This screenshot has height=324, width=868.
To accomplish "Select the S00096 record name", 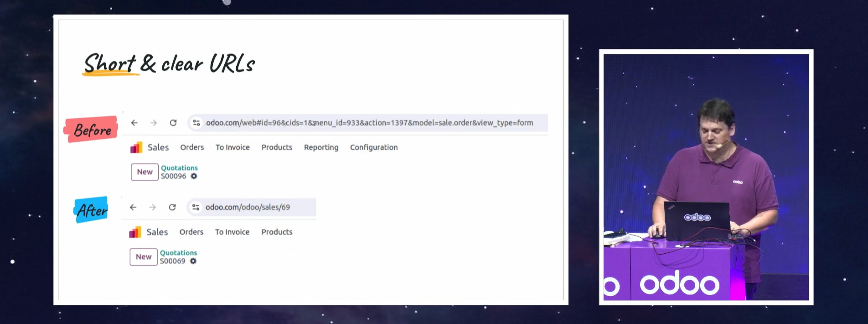I will click(173, 176).
